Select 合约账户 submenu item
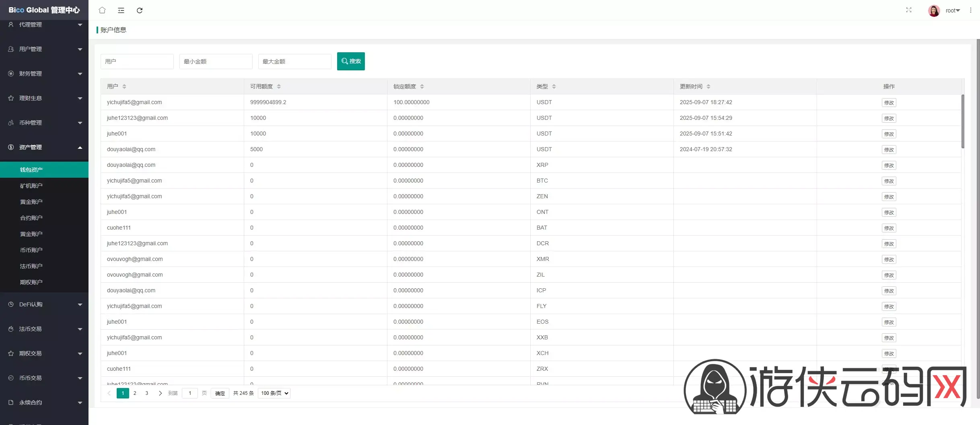This screenshot has height=425, width=980. [31, 218]
